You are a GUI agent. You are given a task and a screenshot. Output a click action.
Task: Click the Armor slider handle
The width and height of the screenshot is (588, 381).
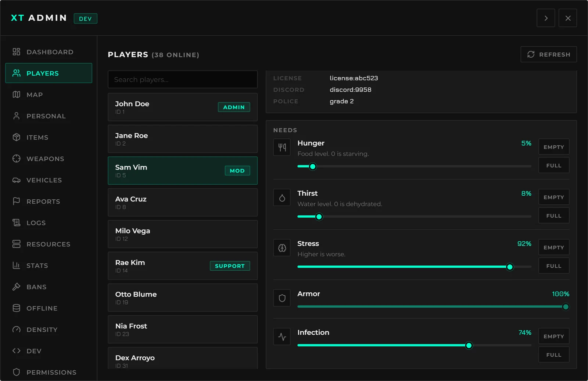[566, 307]
